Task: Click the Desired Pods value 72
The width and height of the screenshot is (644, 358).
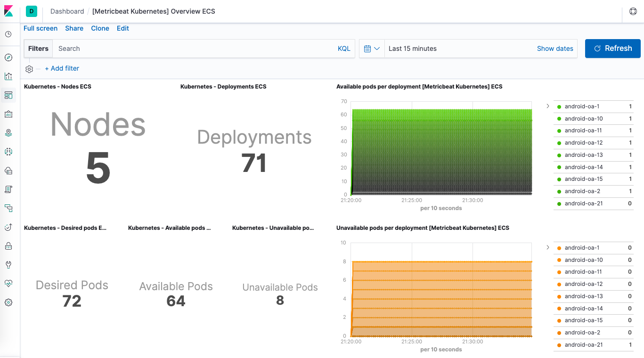Action: 72,301
